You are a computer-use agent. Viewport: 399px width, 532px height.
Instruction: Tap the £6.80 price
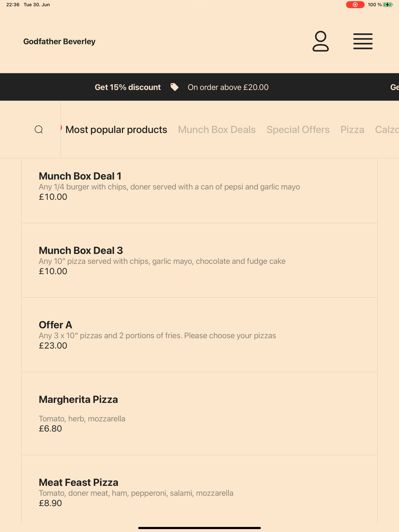click(50, 428)
